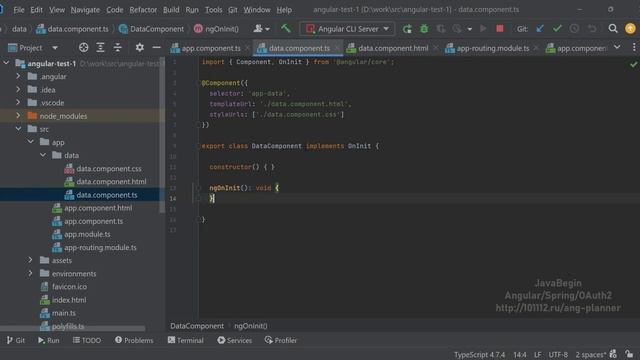Open the Problems tool window
This screenshot has height=360, width=640.
tap(134, 340)
